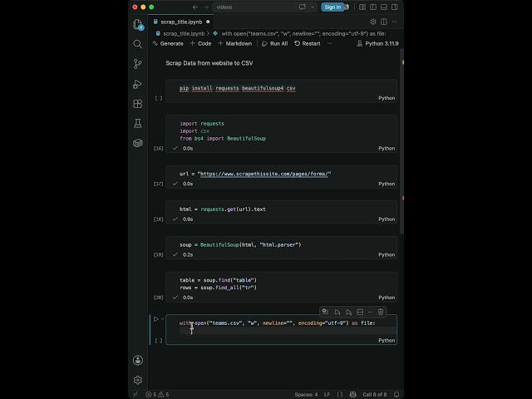Click the requests.get(url).text cell
This screenshot has width=532, height=399.
[x=223, y=209]
